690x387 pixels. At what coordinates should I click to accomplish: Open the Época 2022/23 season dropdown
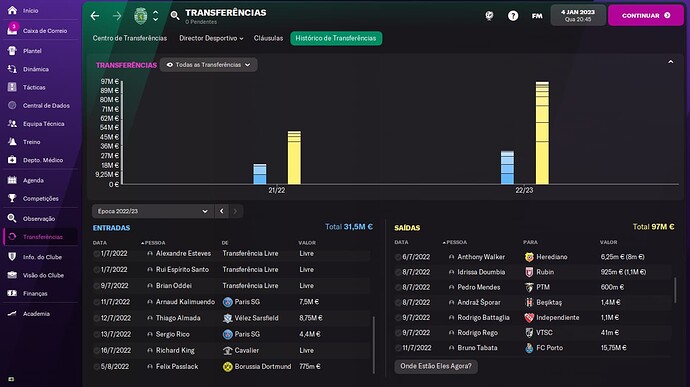point(152,211)
